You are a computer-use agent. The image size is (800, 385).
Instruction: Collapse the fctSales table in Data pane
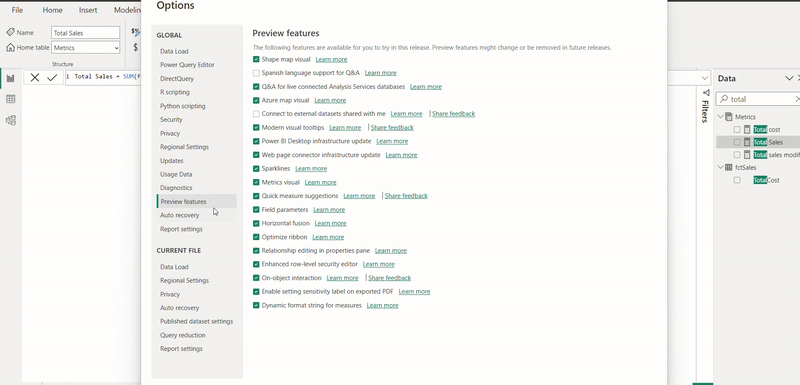click(x=720, y=167)
